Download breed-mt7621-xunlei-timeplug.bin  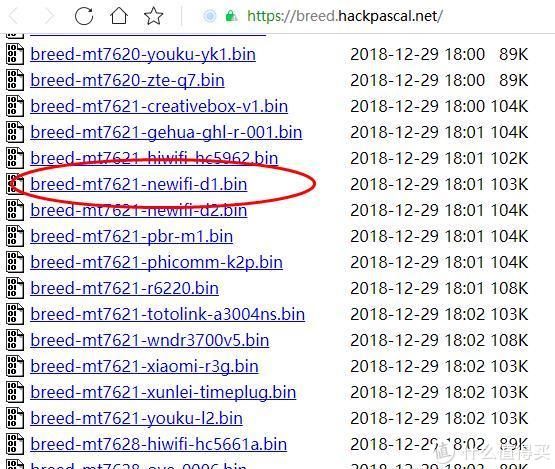point(163,393)
